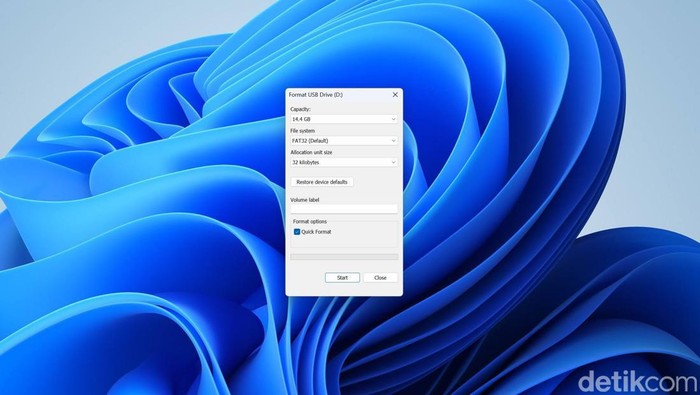This screenshot has width=700, height=395.
Task: Click the Volume label caption
Action: 305,200
